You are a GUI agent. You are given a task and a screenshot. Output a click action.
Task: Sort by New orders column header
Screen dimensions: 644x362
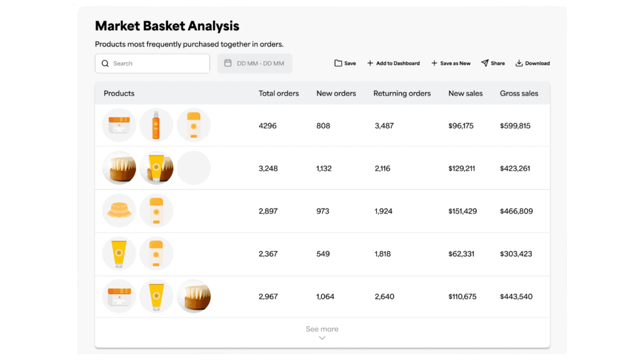336,93
